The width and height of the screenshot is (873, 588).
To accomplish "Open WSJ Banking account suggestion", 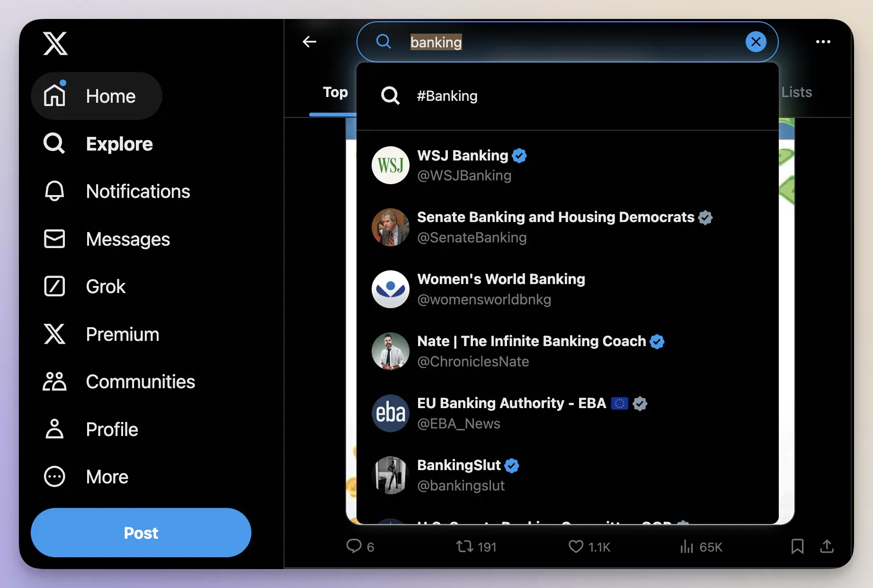I will tap(567, 165).
